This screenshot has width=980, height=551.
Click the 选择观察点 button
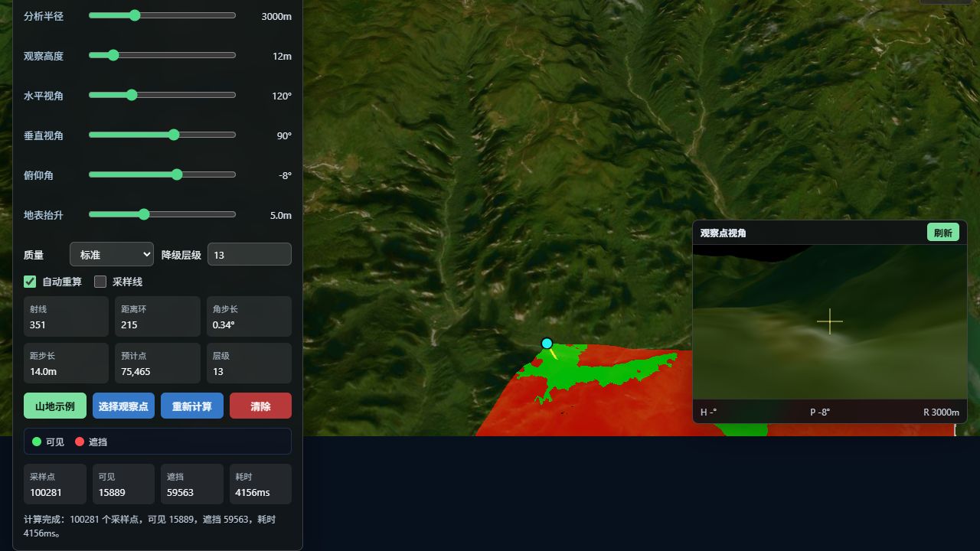pos(123,406)
